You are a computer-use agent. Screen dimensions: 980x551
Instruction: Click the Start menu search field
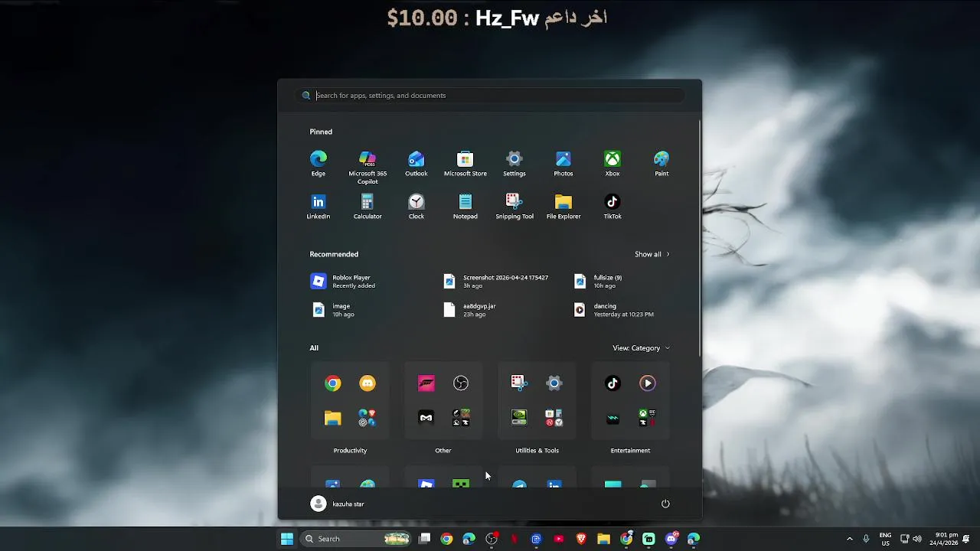tap(490, 96)
